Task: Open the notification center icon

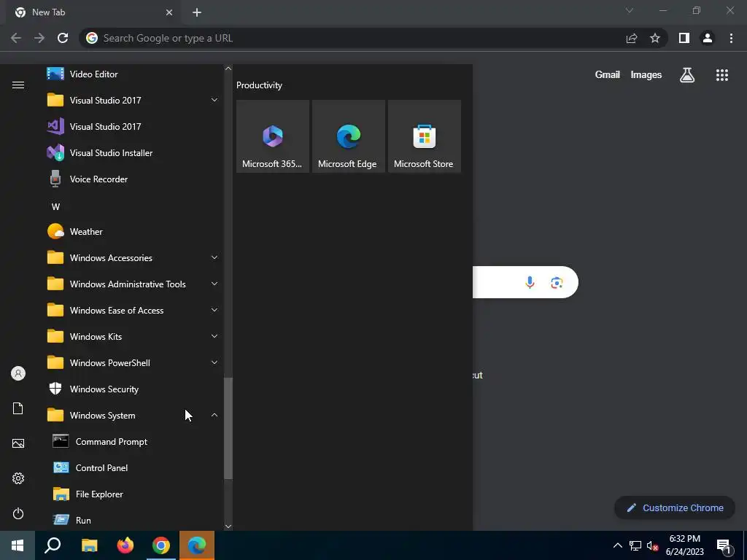Action: point(724,545)
